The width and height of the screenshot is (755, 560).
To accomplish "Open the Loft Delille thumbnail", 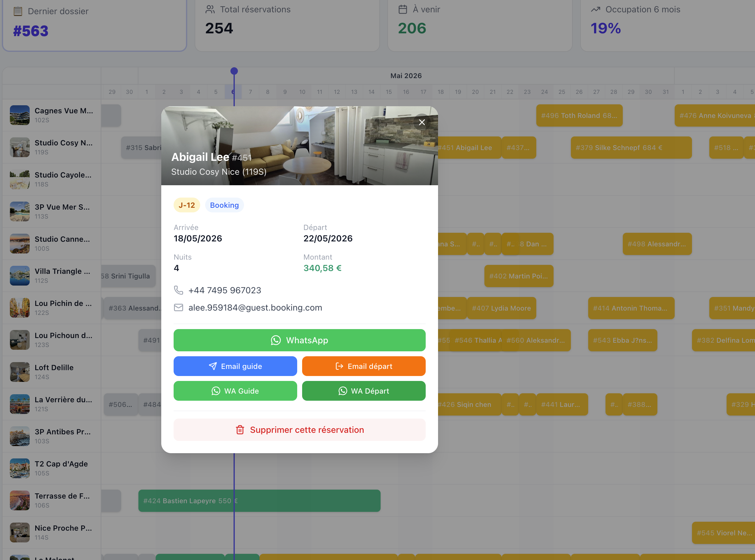I will [x=20, y=372].
